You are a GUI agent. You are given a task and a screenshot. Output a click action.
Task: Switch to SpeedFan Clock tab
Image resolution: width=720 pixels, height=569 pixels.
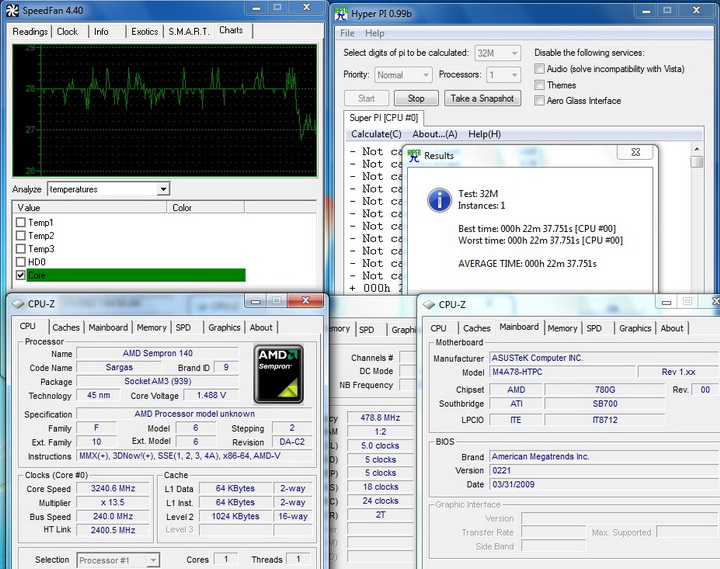tap(67, 32)
